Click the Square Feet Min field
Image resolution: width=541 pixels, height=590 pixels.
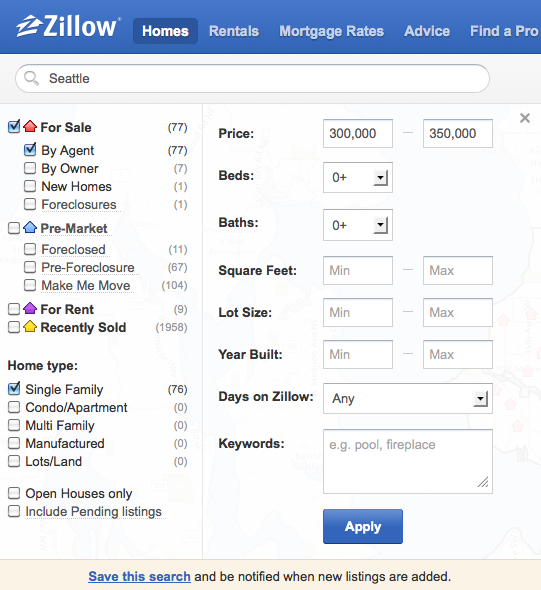click(x=358, y=271)
